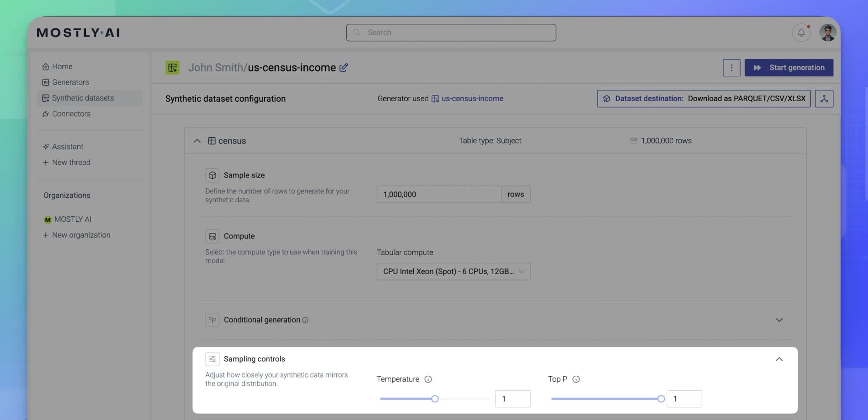Open the three-dot more options menu
This screenshot has height=420, width=868.
731,68
